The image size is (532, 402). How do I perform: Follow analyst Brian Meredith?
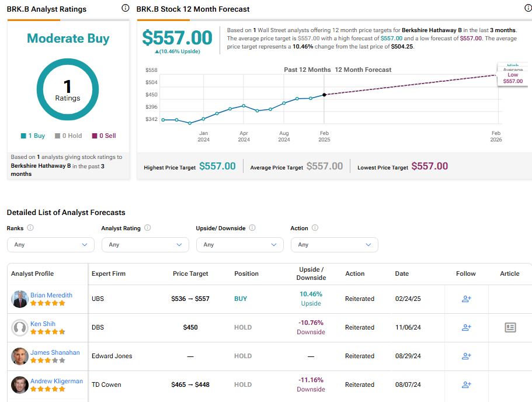tap(466, 299)
